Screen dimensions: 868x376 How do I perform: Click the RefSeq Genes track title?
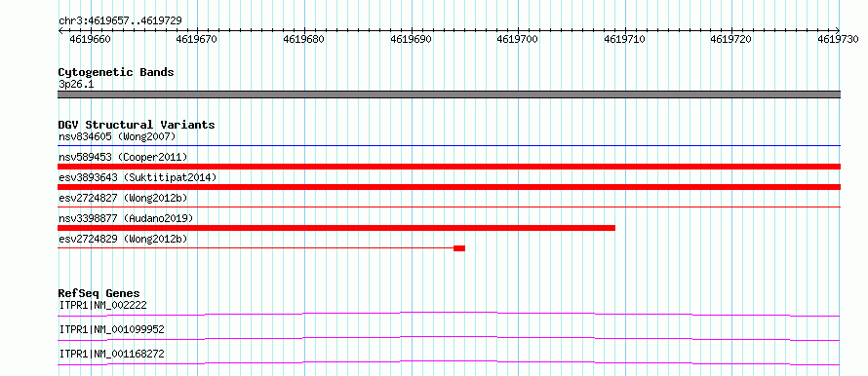pyautogui.click(x=99, y=293)
